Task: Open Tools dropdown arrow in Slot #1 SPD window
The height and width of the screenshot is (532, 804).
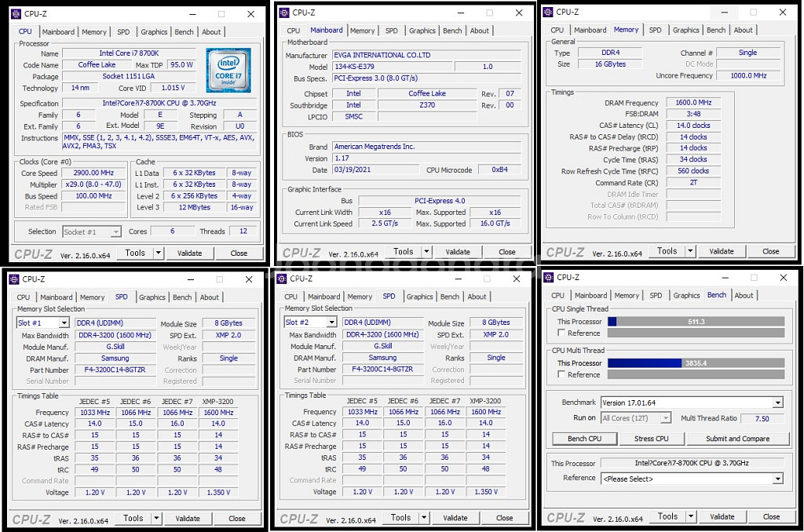Action: coord(156,518)
